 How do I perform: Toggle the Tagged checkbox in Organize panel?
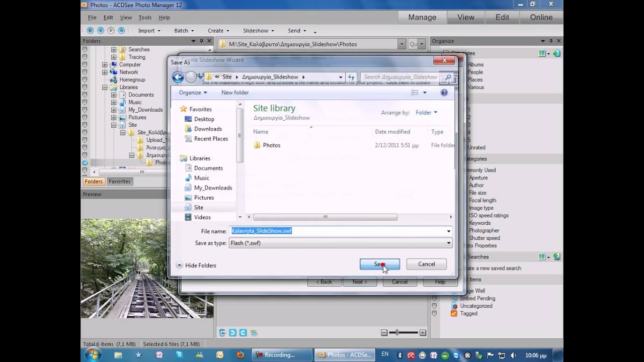coord(454,313)
